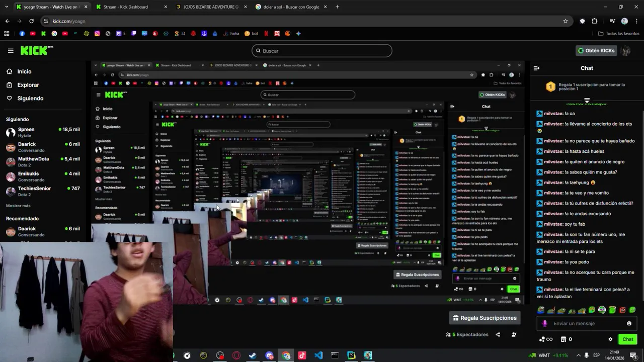
Task: Collapse the chat panel arrow icon
Action: [x=536, y=68]
